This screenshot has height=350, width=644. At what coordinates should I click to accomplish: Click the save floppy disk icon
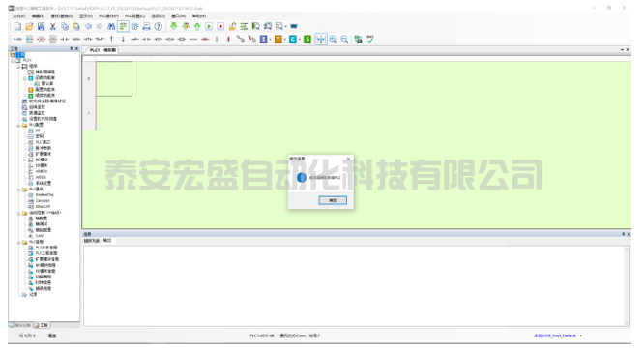[x=41, y=27]
